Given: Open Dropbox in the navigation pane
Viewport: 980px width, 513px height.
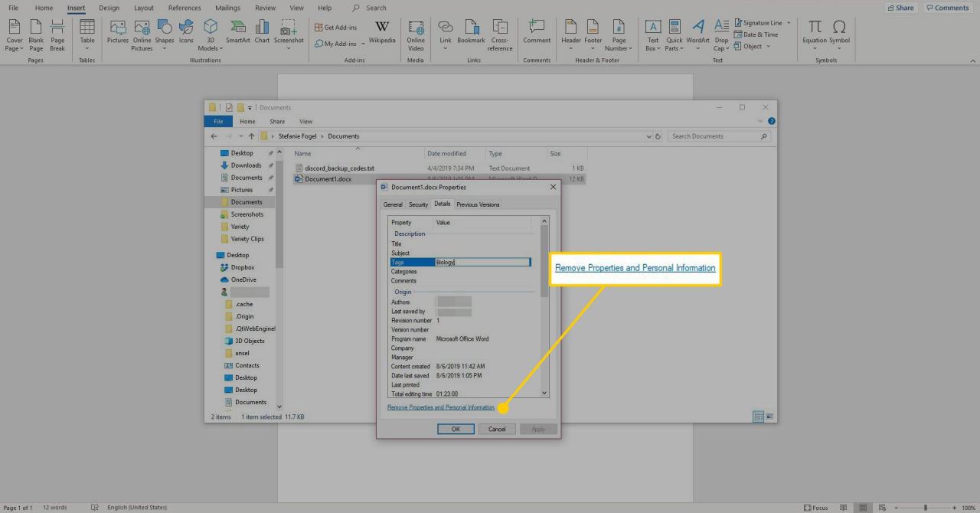Looking at the screenshot, I should 243,267.
